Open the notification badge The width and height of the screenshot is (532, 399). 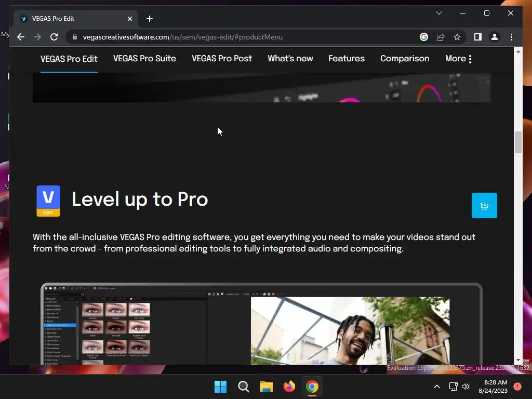[x=517, y=387]
